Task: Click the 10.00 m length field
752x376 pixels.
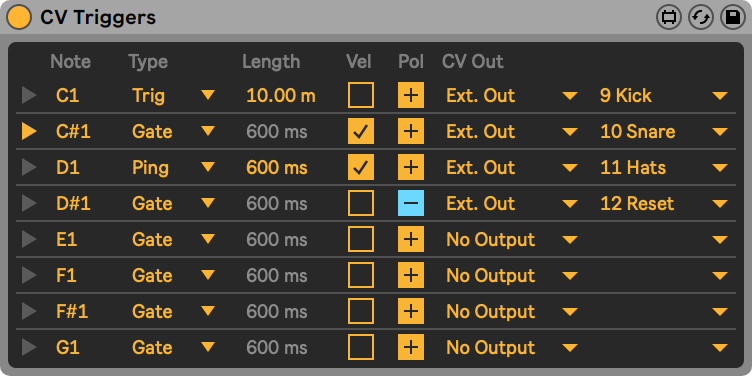Action: [281, 95]
